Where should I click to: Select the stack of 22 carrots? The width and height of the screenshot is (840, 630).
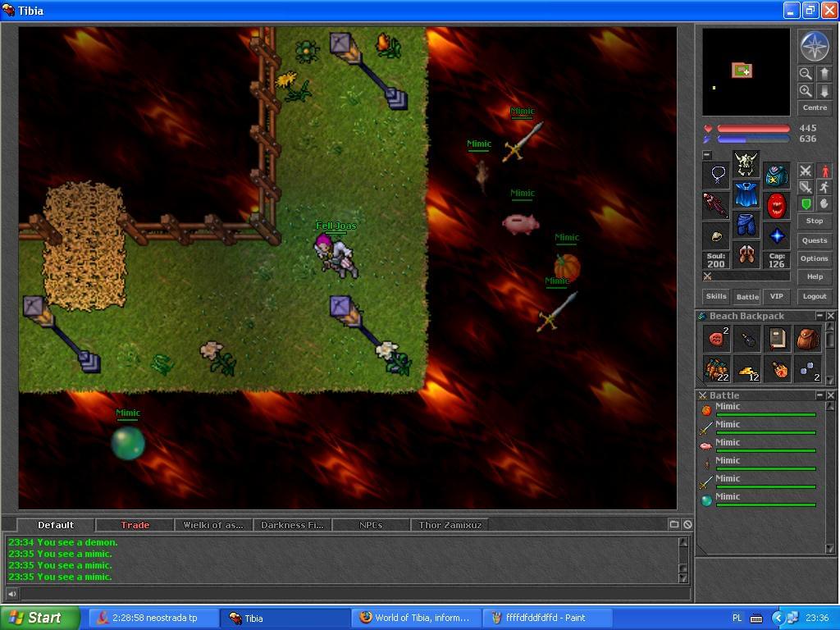[x=716, y=369]
